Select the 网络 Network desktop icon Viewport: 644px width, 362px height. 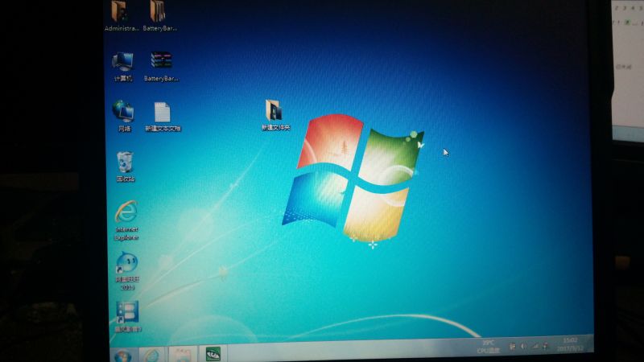124,116
